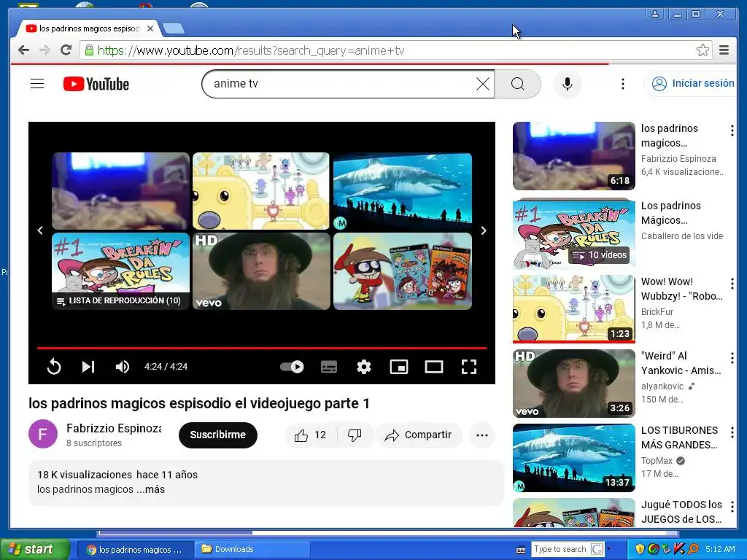Image resolution: width=747 pixels, height=560 pixels.
Task: Open options for Jugué TODOS los JUEGOS video
Action: pyautogui.click(x=732, y=506)
